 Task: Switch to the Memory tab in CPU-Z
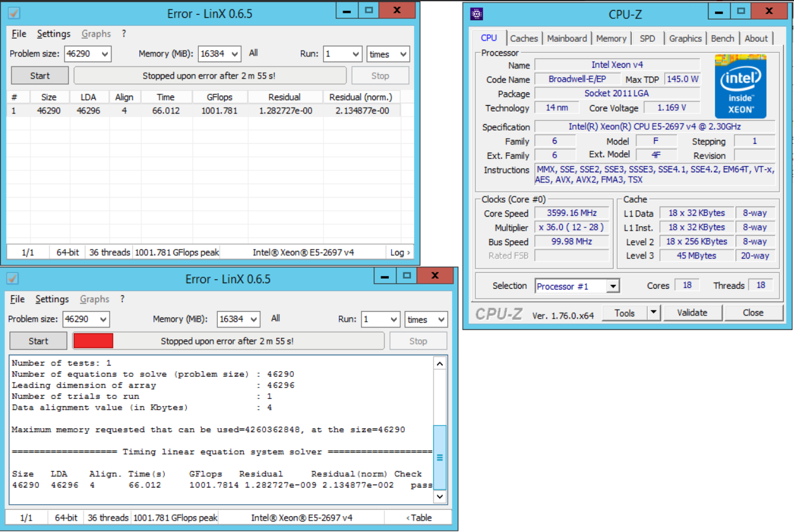pos(611,39)
